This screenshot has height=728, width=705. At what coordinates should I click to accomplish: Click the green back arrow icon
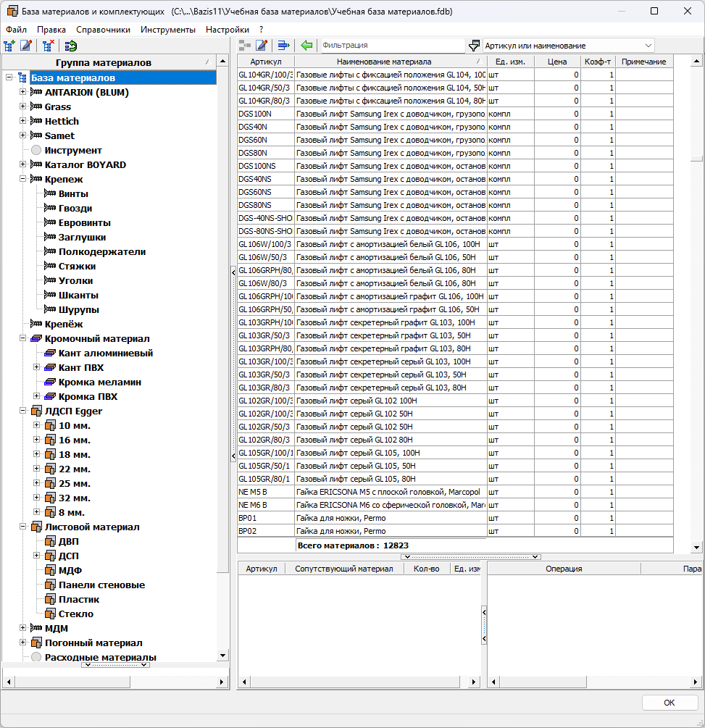pyautogui.click(x=306, y=46)
